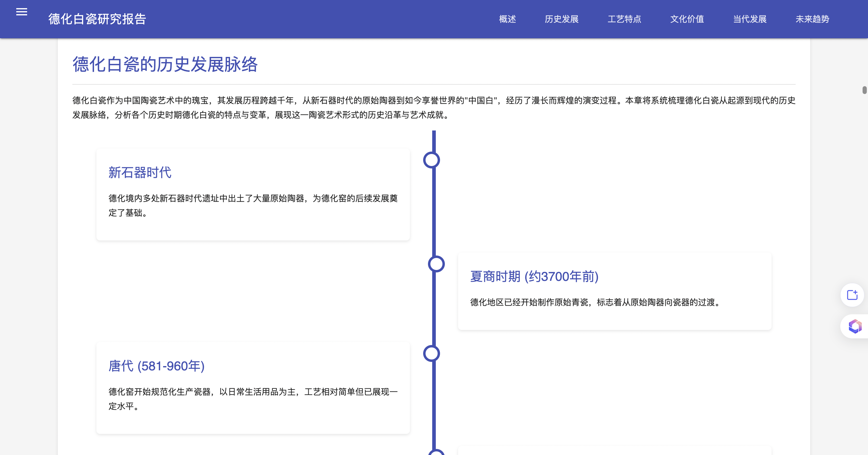Click the 德化白瓷的历史发展脉络 page heading
The height and width of the screenshot is (455, 868).
point(165,64)
